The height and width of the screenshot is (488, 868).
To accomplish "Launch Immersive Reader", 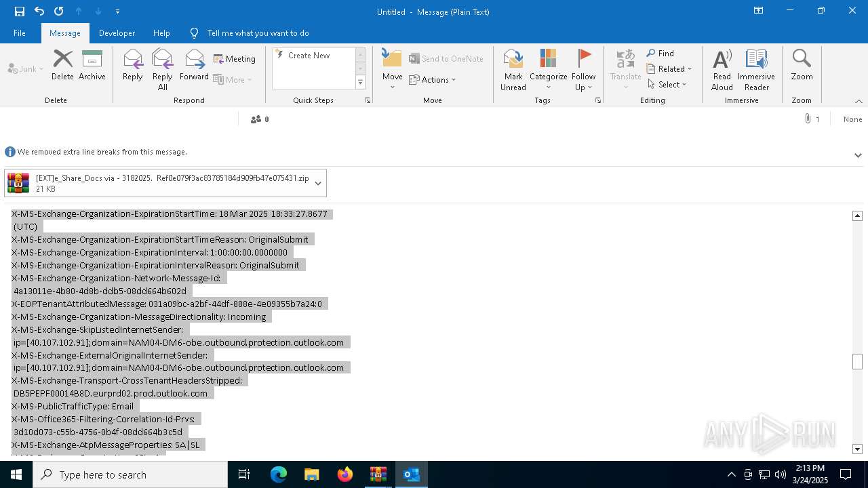I will (x=756, y=69).
